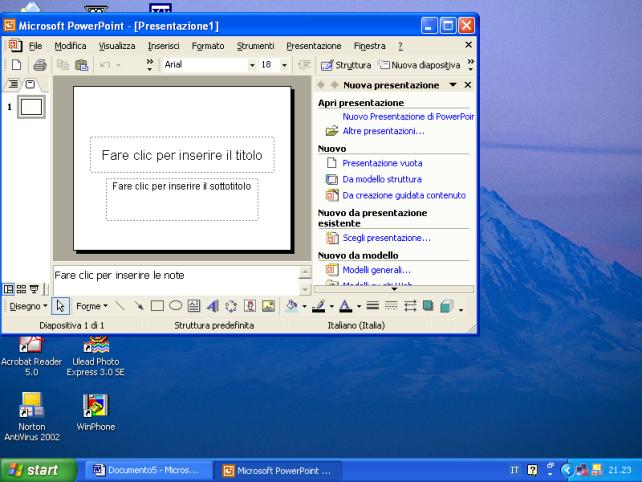Open the Formato menu
Viewport: 642px width, 482px height.
pos(208,46)
